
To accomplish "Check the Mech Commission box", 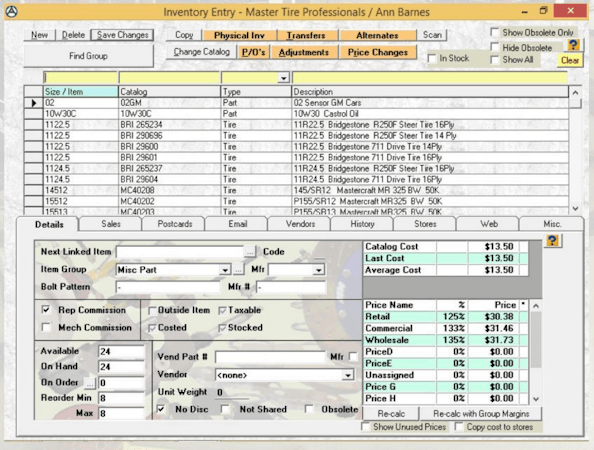I will pos(46,327).
